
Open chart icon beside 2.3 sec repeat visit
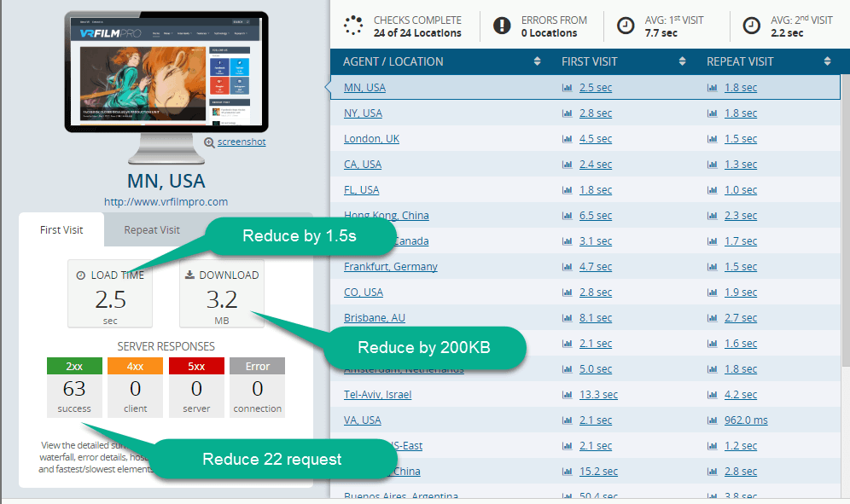click(713, 216)
